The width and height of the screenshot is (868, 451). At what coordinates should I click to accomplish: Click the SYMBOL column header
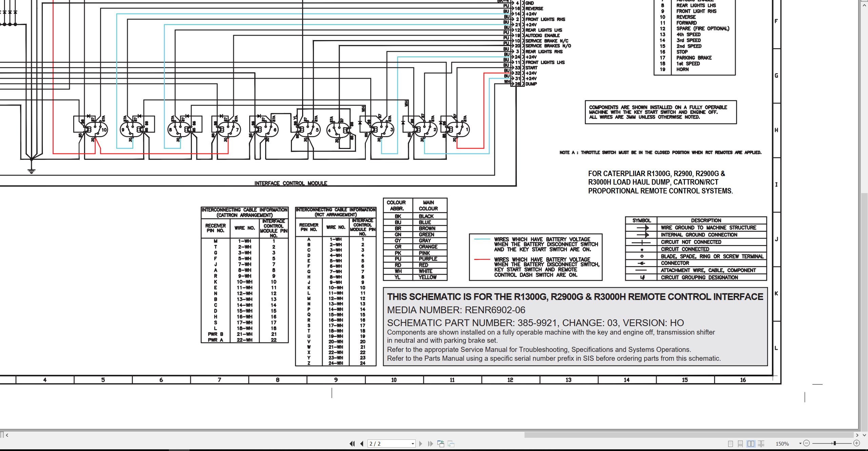[x=642, y=220]
